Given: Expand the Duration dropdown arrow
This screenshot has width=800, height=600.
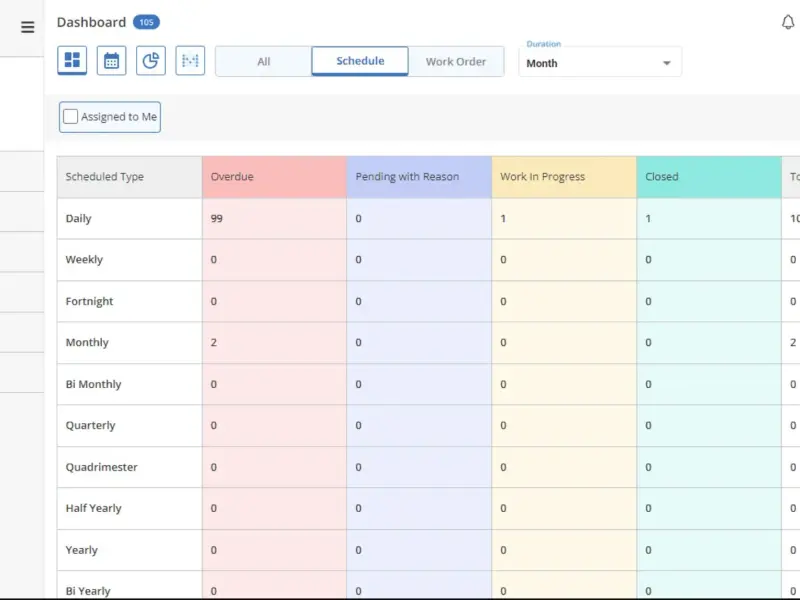Looking at the screenshot, I should 666,63.
